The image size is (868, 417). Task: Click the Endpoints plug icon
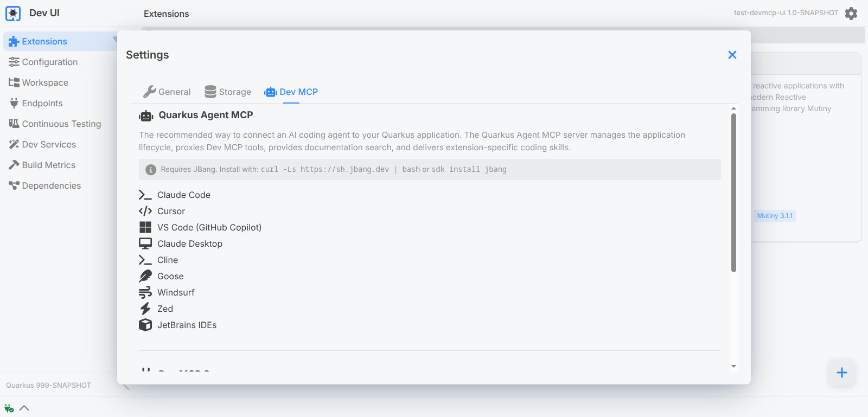click(x=14, y=104)
